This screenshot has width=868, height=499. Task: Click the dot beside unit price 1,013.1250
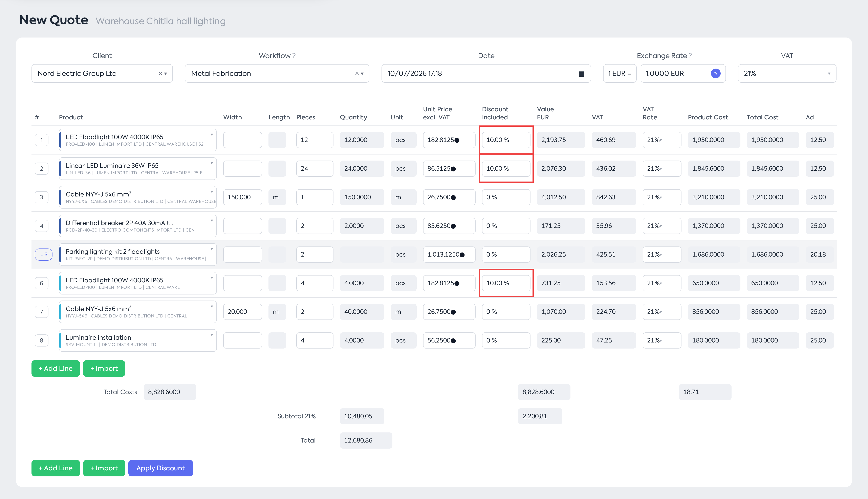pyautogui.click(x=462, y=255)
